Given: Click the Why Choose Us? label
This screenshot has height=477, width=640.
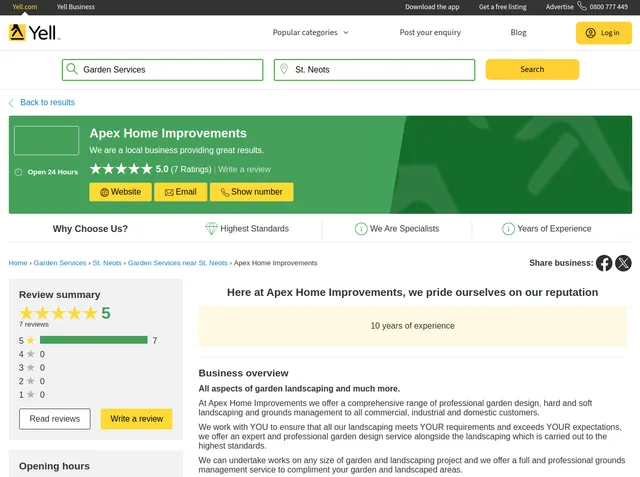Looking at the screenshot, I should (90, 229).
